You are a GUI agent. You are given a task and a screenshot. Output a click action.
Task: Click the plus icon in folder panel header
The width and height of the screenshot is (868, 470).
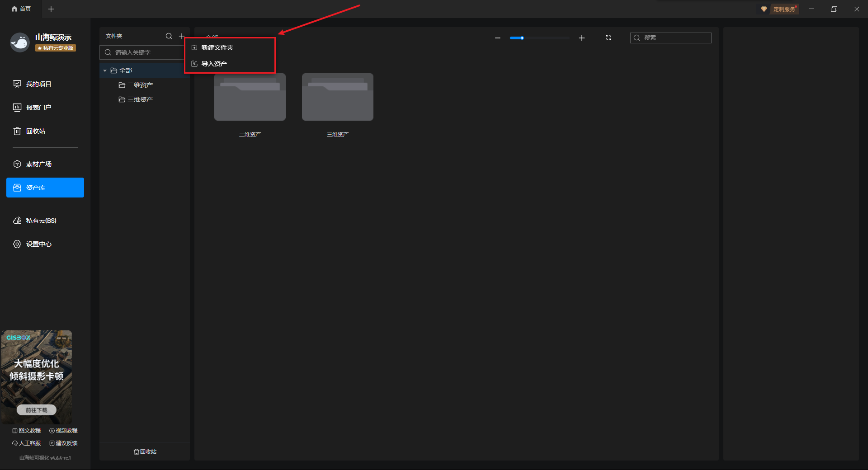pyautogui.click(x=182, y=36)
